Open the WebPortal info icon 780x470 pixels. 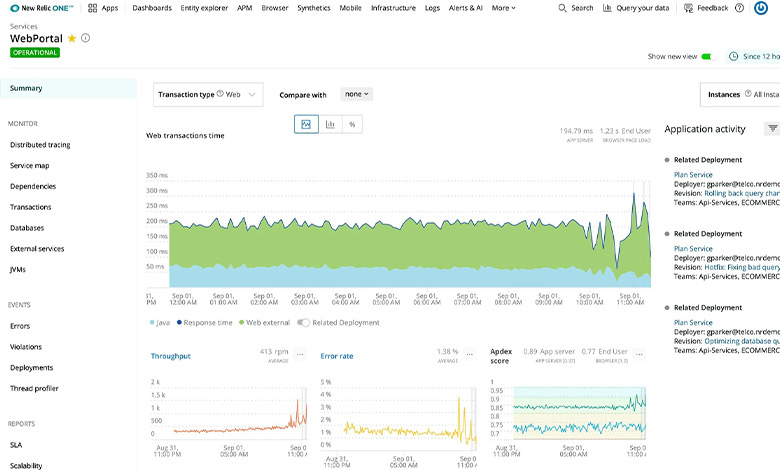86,38
